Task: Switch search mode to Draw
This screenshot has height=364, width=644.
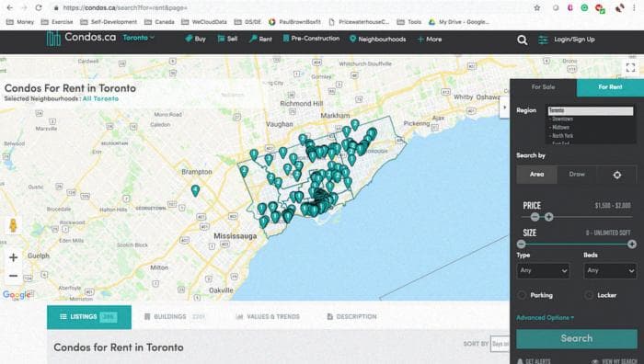Action: (x=577, y=174)
